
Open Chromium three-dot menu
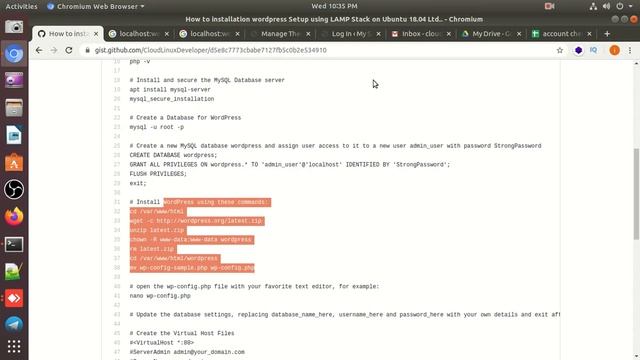tap(630, 50)
